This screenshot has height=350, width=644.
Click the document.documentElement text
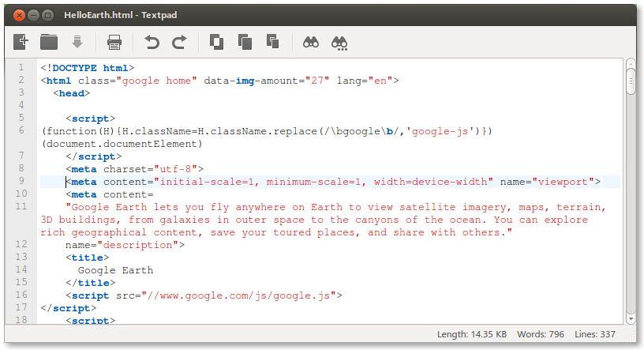(x=122, y=144)
